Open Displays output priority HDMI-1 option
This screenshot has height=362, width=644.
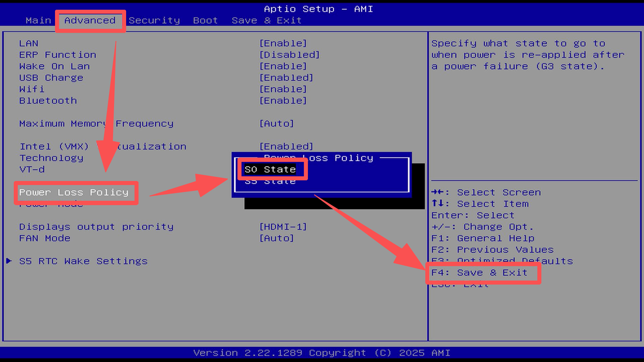point(283,227)
